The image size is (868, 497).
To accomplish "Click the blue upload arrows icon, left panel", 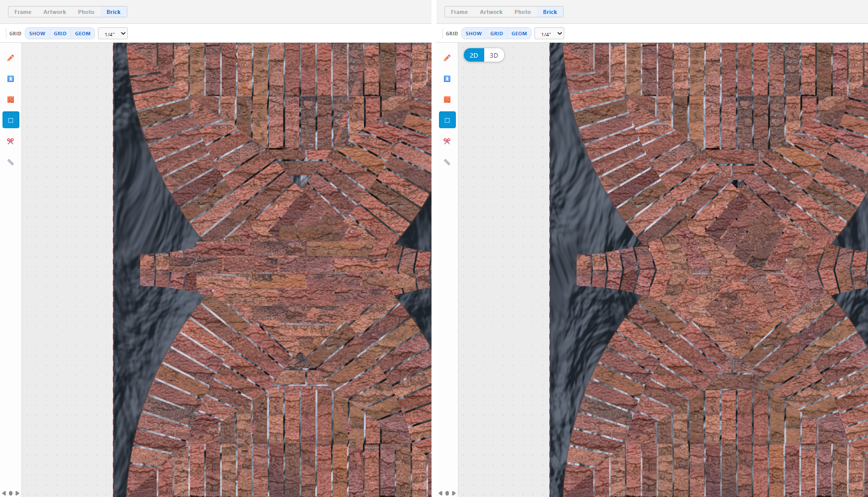I will click(x=10, y=79).
